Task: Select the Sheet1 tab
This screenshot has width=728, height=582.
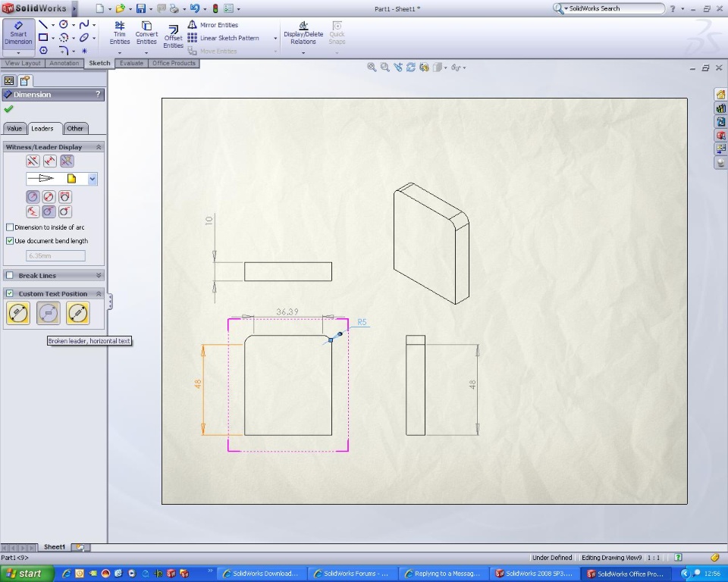Action: click(x=55, y=547)
